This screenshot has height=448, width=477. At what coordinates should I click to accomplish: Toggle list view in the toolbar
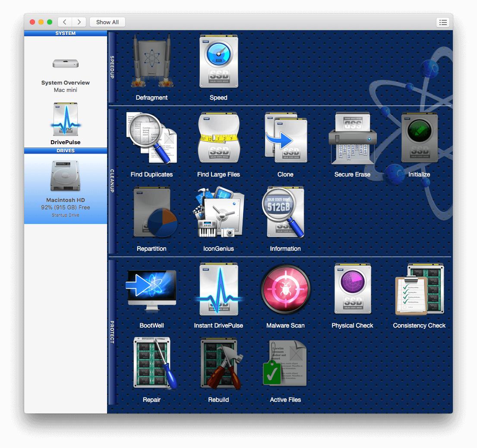(443, 22)
